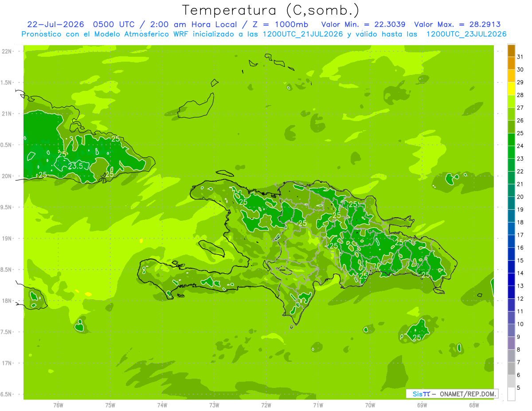This screenshot has width=532, height=411.
Task: Click the "1200UTC_23JUL2026" valid-until time
Action: (466, 34)
